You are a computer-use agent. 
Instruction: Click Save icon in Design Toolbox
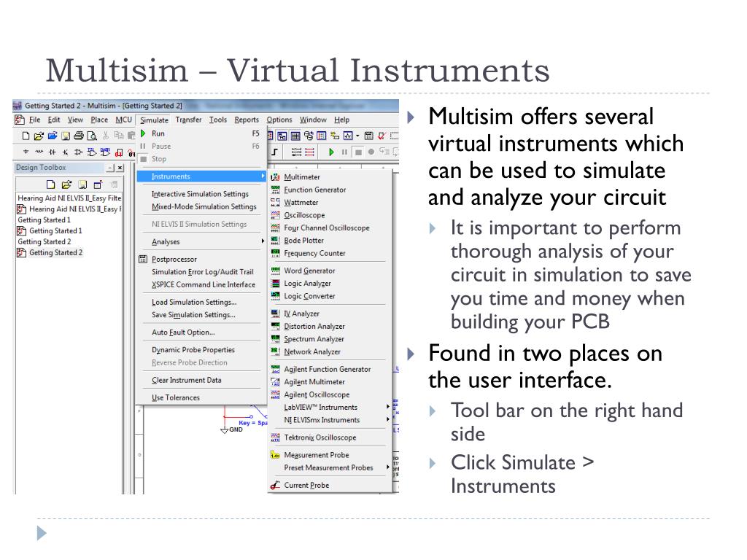point(82,184)
